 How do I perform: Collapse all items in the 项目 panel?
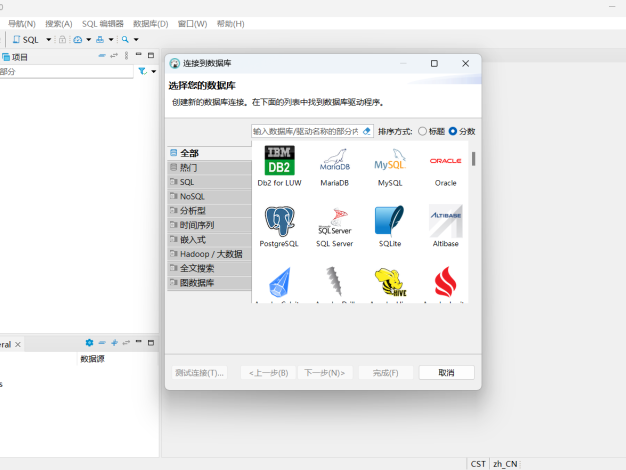coord(102,56)
